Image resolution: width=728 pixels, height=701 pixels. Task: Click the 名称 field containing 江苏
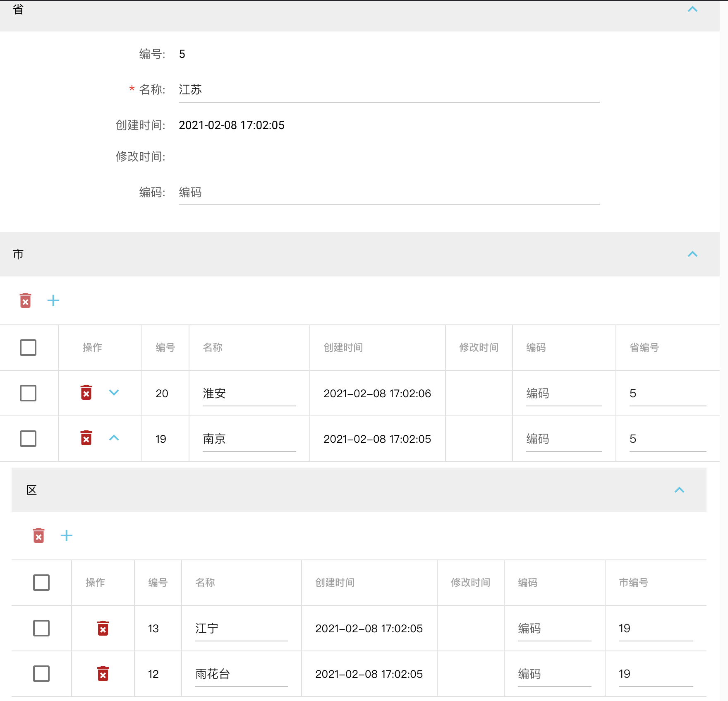click(x=389, y=90)
